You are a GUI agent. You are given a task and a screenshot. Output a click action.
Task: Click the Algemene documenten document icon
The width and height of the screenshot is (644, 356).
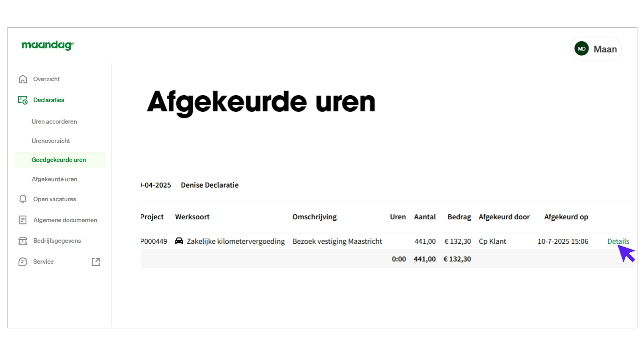pos(23,220)
